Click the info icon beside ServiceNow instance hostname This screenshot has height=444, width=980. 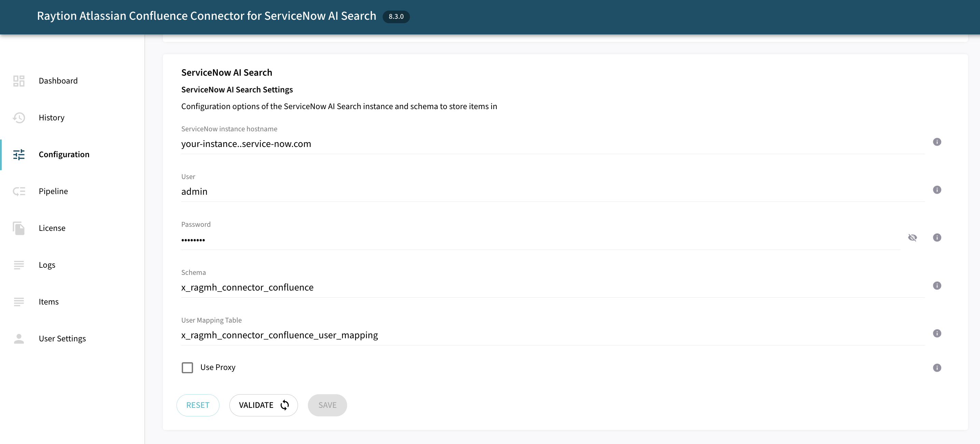pyautogui.click(x=937, y=142)
